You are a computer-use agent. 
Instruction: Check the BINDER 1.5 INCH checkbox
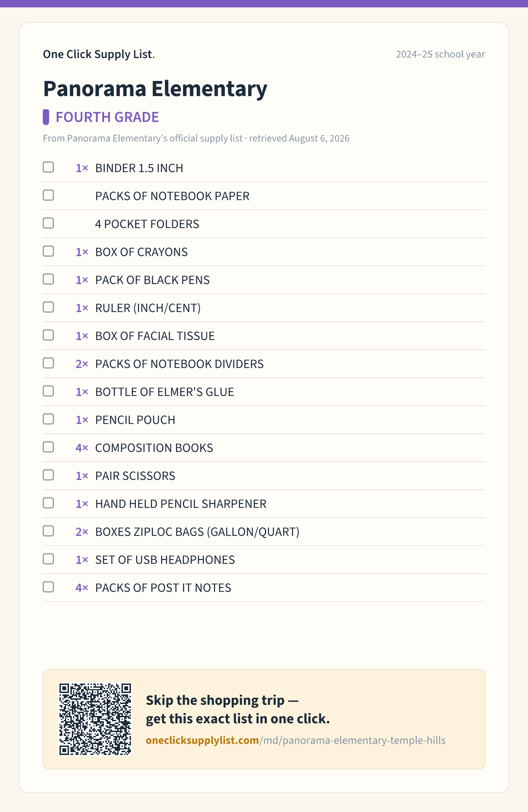pos(48,167)
